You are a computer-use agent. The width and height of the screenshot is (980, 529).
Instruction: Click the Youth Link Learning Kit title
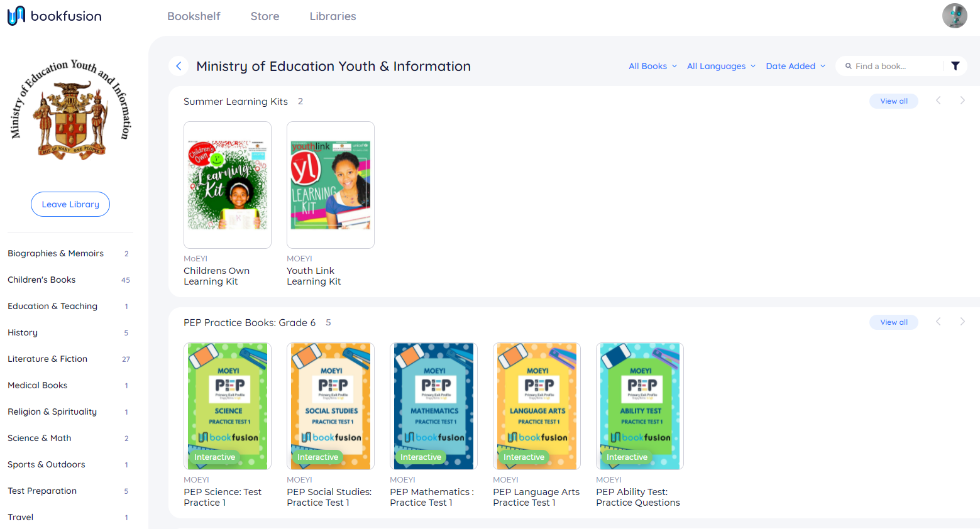click(314, 276)
